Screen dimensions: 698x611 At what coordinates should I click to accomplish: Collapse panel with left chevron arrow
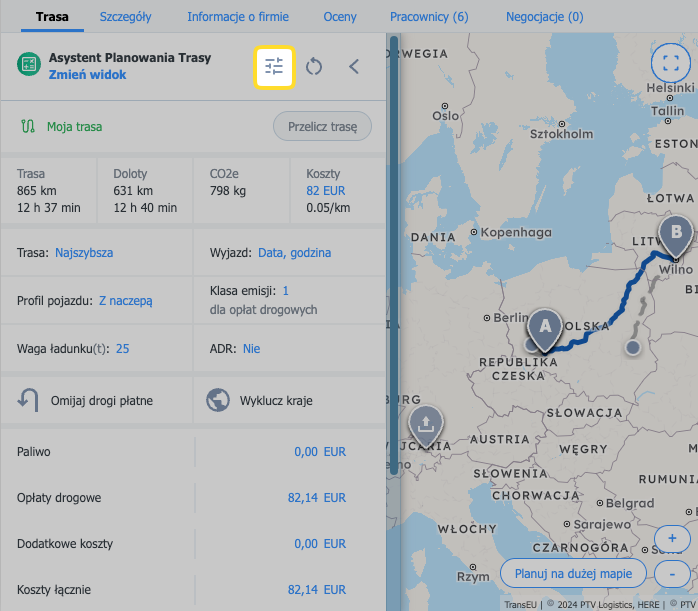point(354,67)
